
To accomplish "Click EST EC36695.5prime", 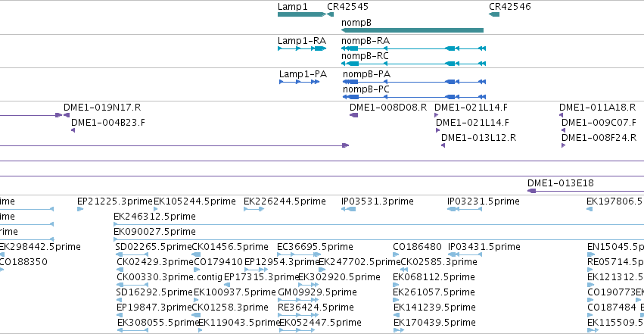I will pos(299,254).
